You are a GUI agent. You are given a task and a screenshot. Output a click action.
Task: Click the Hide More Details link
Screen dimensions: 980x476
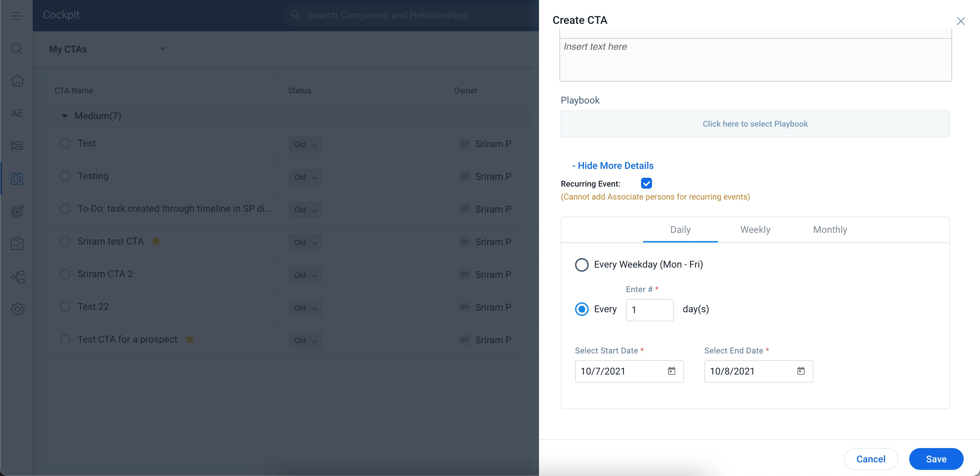(x=612, y=166)
